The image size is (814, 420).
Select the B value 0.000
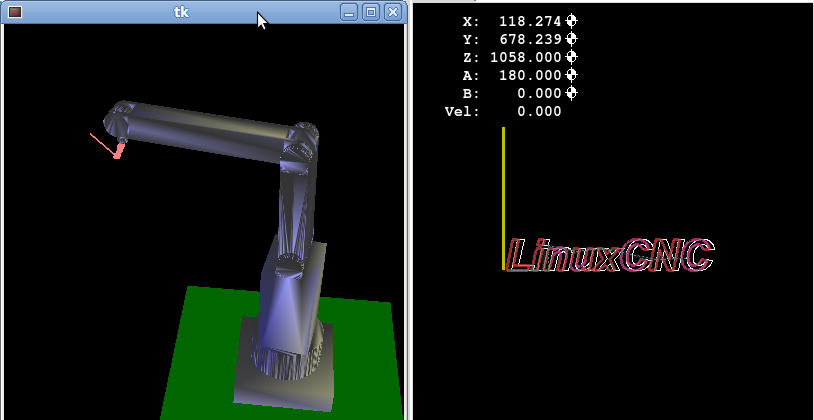point(539,93)
